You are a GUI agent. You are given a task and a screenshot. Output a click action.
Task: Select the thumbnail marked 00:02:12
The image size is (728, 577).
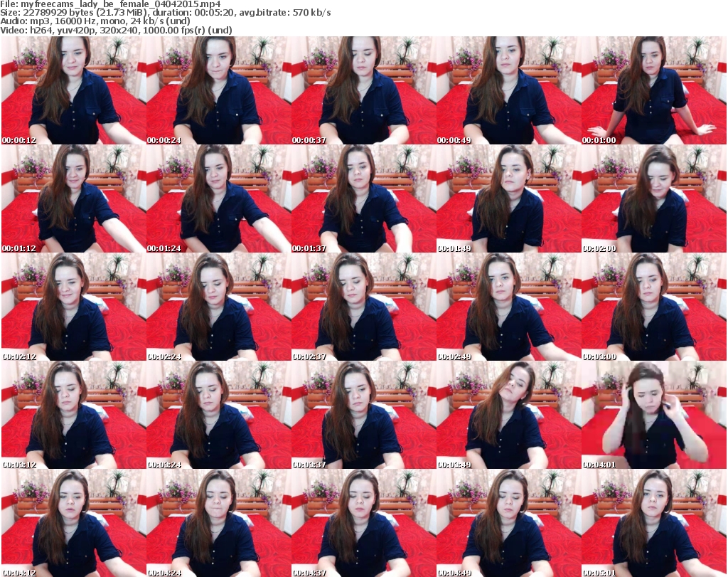pos(74,307)
